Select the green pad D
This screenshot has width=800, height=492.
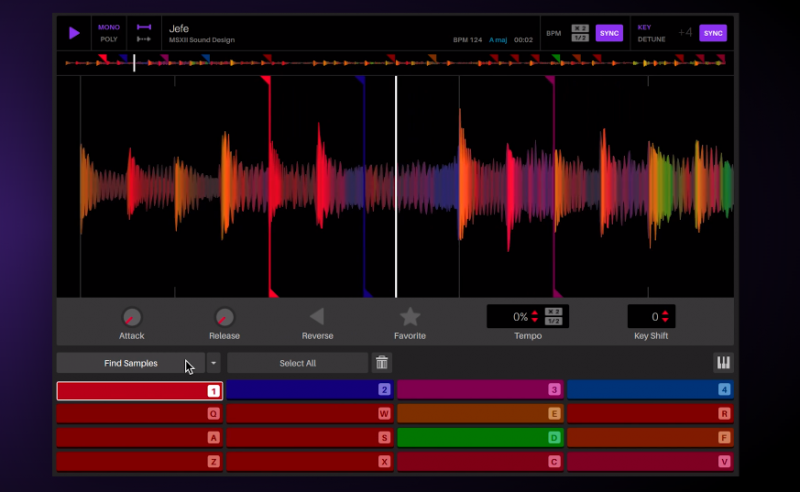(481, 437)
